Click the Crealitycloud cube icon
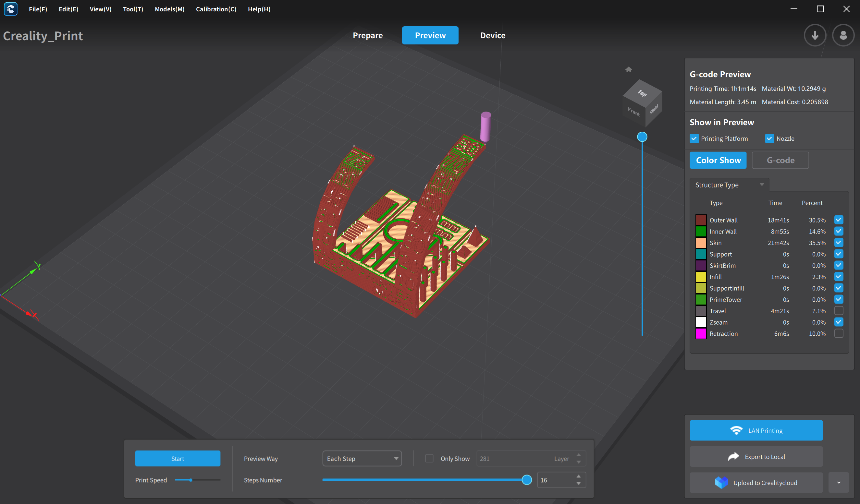 (721, 483)
